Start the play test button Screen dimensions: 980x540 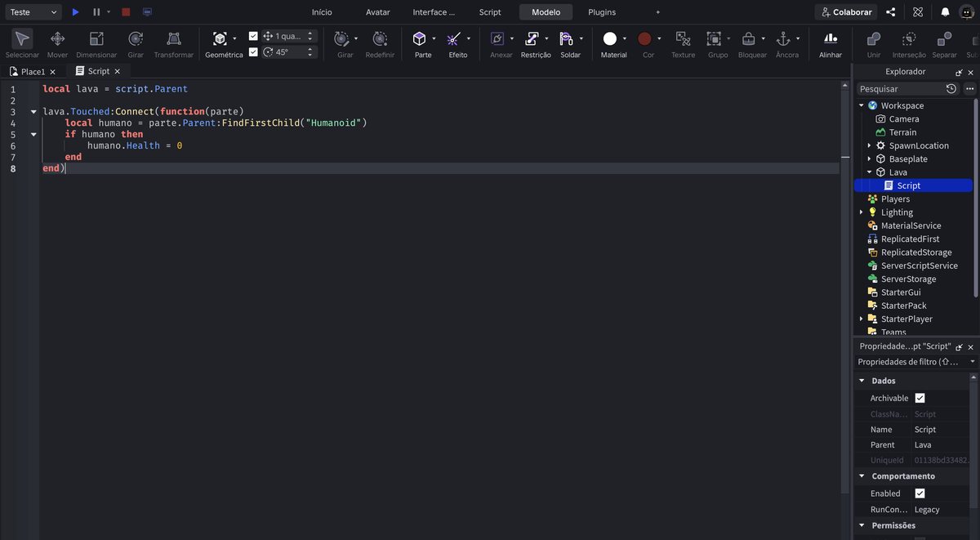click(x=75, y=12)
